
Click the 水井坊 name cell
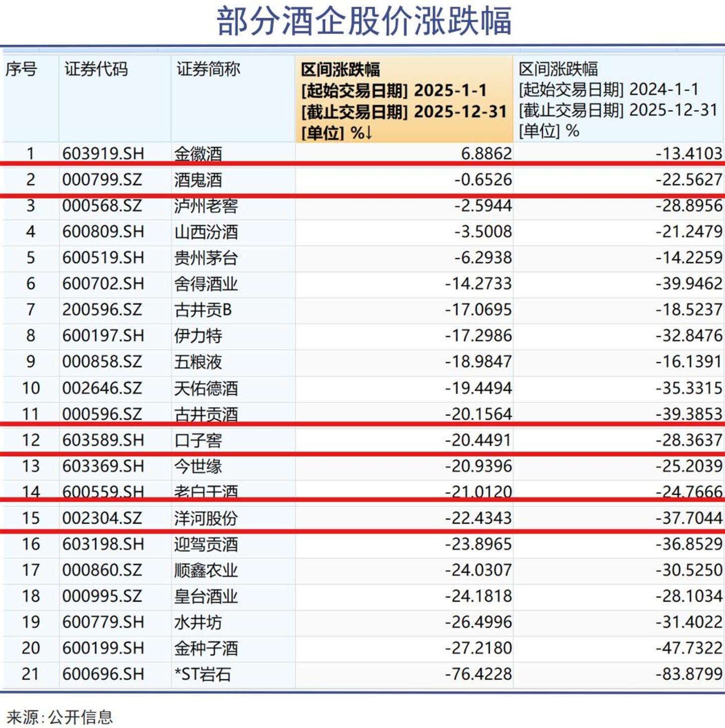198,622
